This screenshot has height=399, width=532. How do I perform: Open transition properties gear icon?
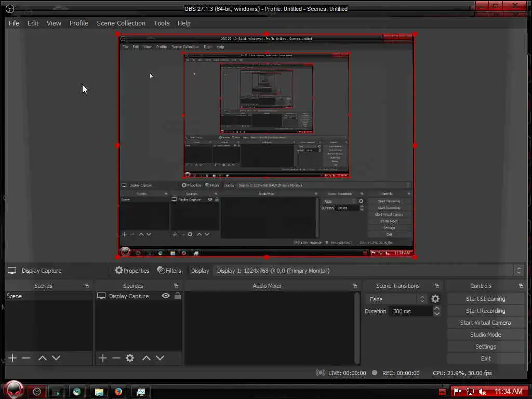tap(435, 299)
